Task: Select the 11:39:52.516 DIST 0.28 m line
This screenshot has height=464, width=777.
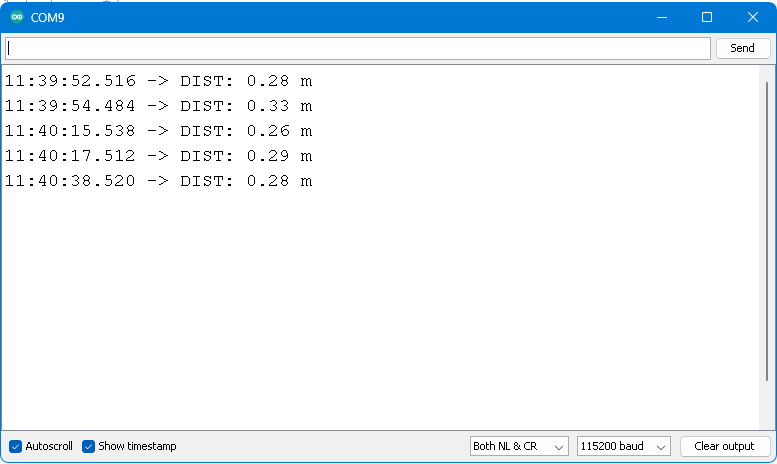Action: click(x=158, y=80)
